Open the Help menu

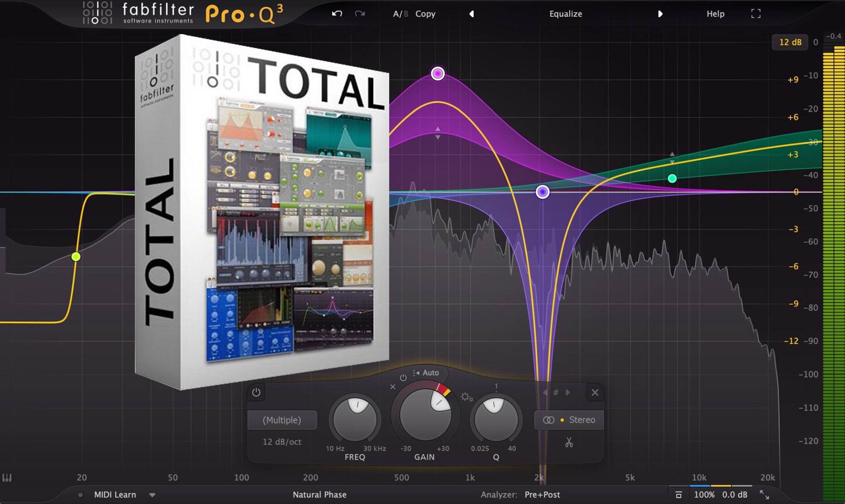[x=715, y=14]
